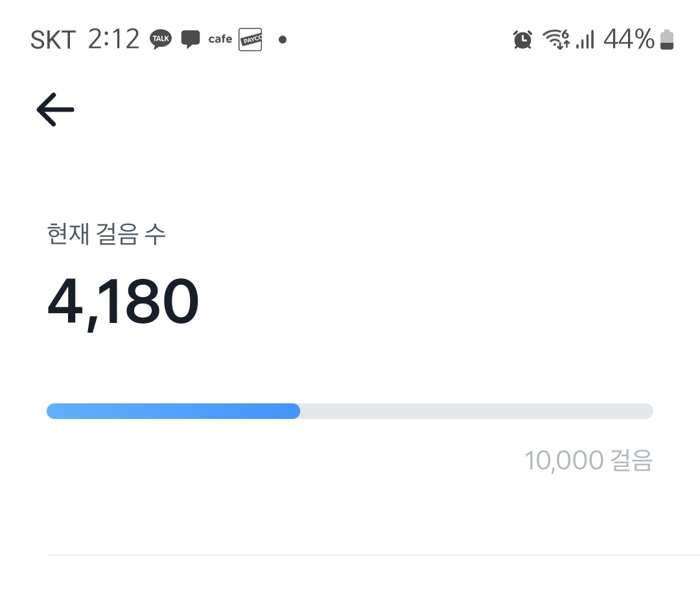
Task: Click the right end of the progress bar
Action: [x=648, y=411]
